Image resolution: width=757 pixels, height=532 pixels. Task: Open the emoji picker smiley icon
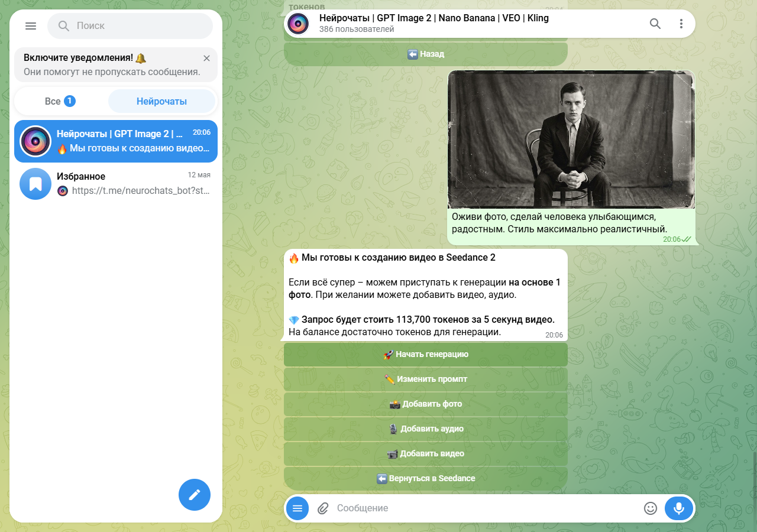point(651,508)
